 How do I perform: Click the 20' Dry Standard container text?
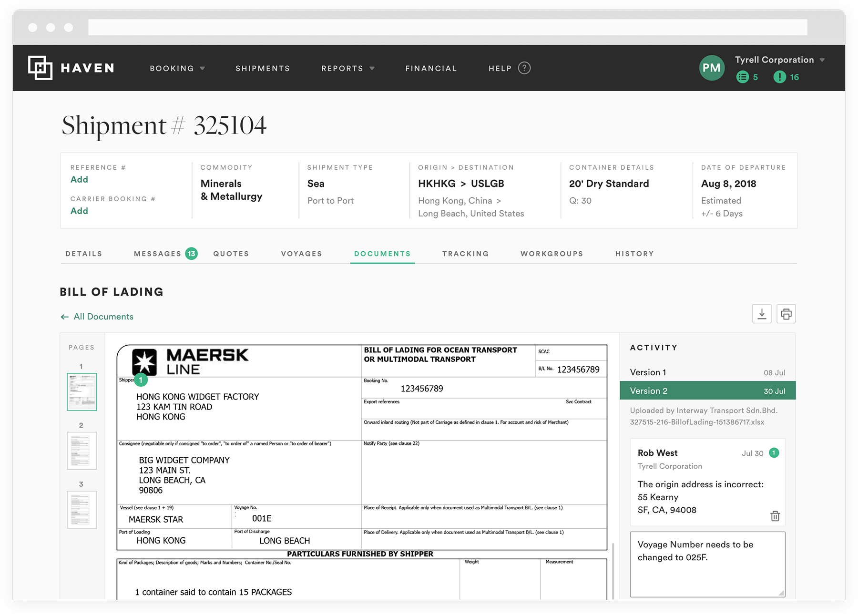pyautogui.click(x=609, y=184)
